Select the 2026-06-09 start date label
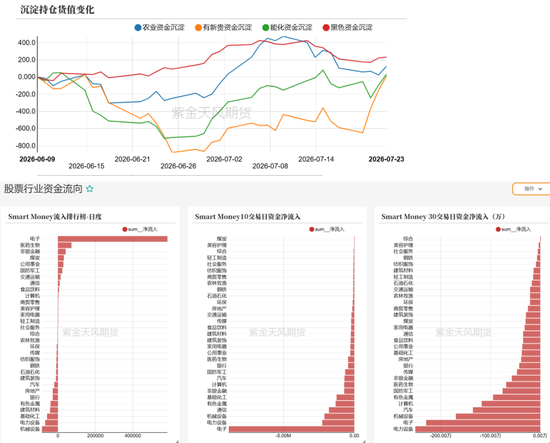 click(37, 159)
